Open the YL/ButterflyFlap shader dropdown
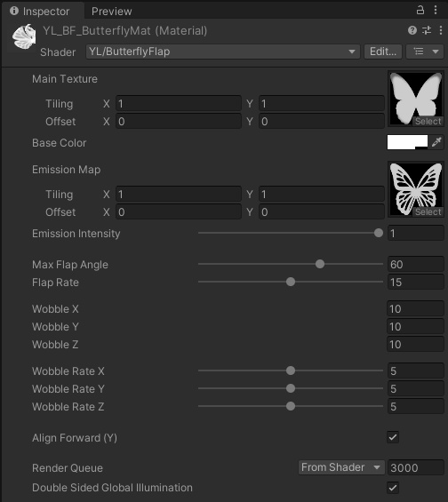Viewport: 448px width, 502px height. click(x=223, y=52)
